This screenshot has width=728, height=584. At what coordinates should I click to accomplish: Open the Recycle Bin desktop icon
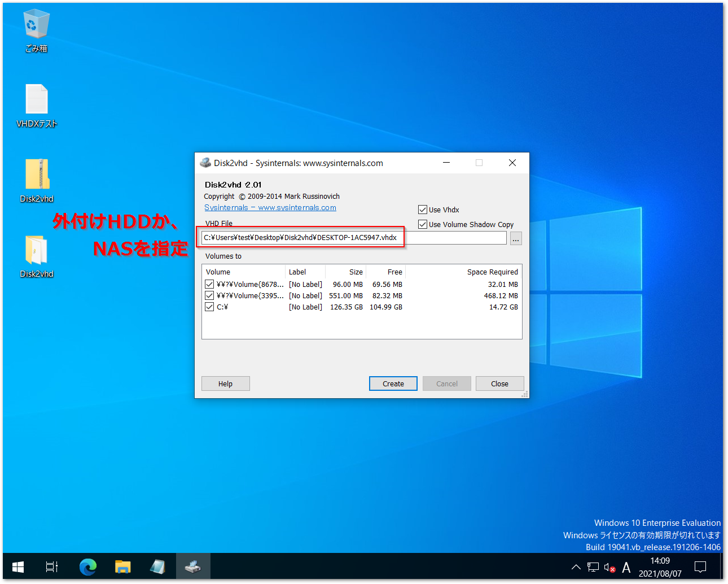(x=37, y=30)
